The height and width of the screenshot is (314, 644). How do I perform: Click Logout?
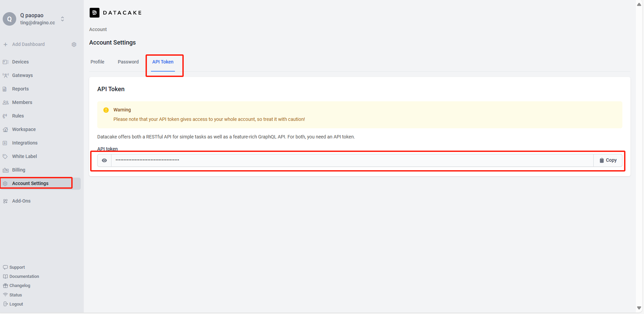click(x=16, y=304)
